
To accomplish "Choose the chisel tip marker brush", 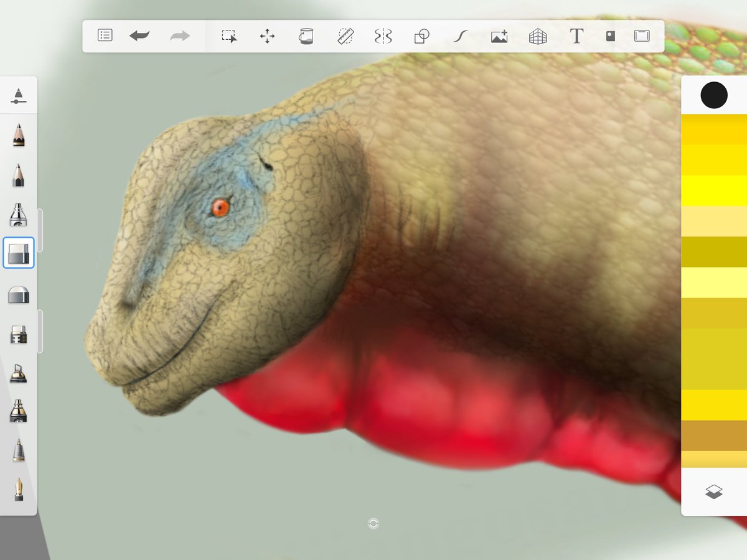I will point(19,373).
